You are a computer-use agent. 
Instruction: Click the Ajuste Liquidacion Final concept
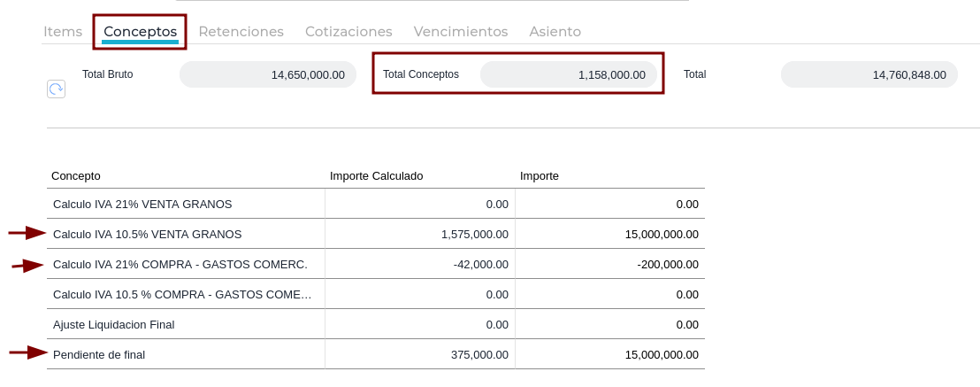coord(114,324)
